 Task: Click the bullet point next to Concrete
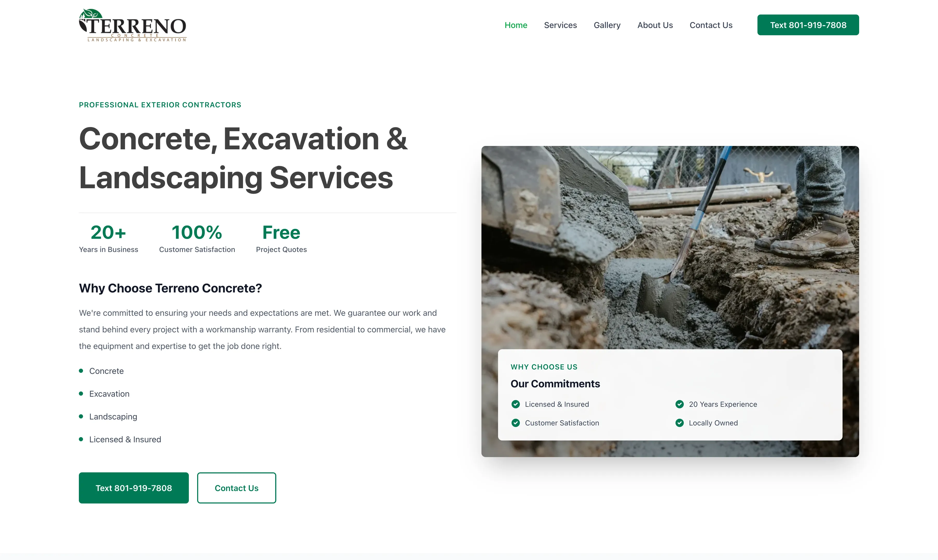point(81,371)
